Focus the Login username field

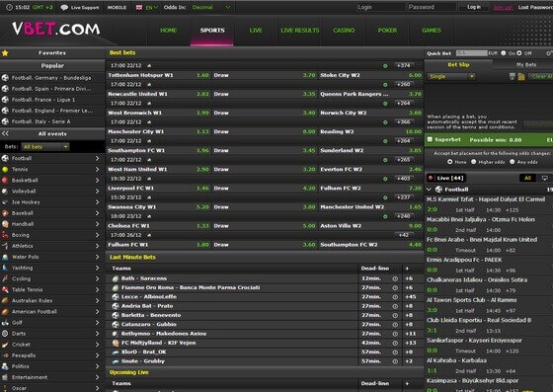point(380,7)
